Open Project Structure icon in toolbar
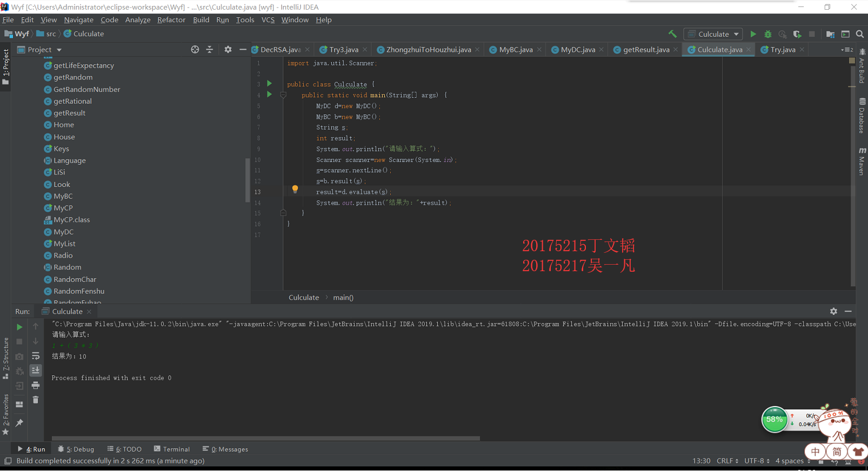Image resolution: width=868 pixels, height=471 pixels. pos(830,34)
